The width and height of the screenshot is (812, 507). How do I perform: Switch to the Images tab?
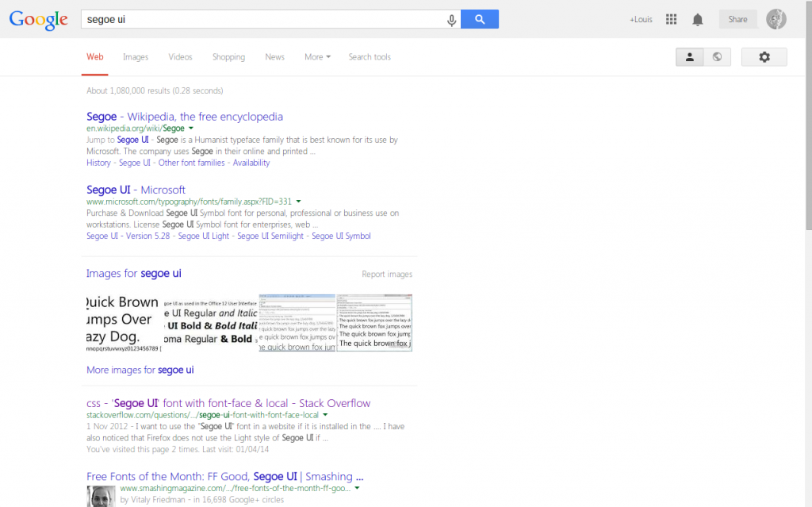136,57
